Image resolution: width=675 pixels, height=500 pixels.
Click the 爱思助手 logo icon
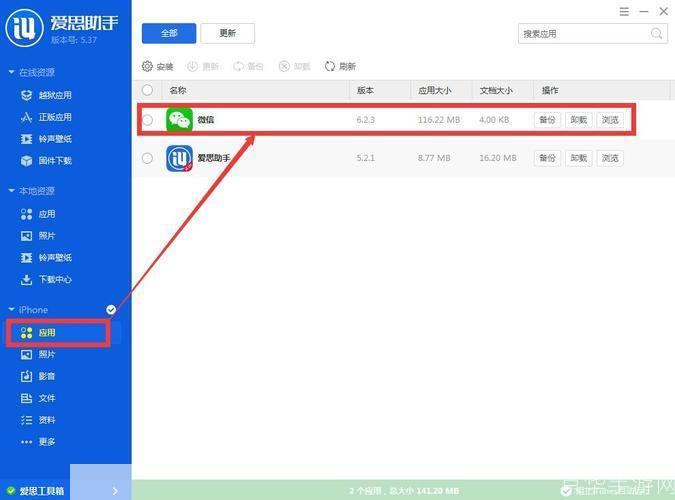(24, 28)
